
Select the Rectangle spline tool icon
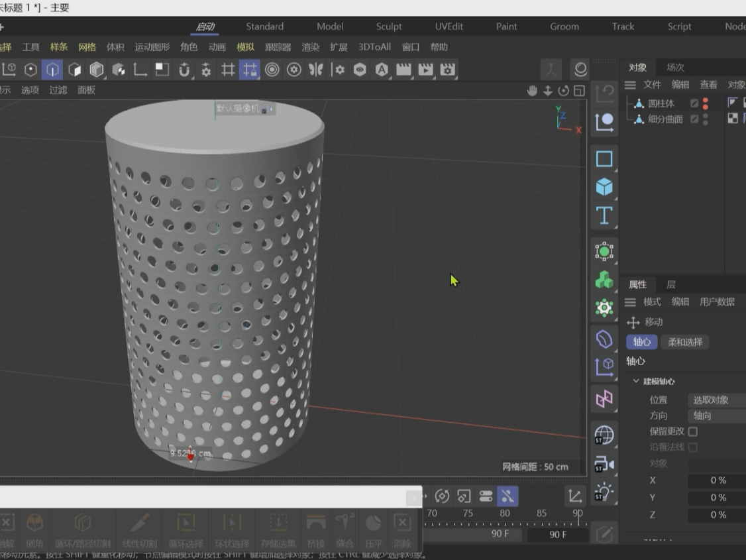[x=604, y=159]
